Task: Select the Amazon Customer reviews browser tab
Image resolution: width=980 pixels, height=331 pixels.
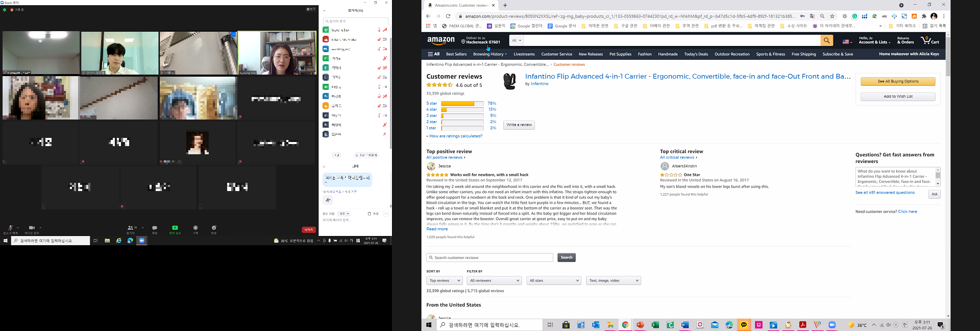Action: (460, 5)
